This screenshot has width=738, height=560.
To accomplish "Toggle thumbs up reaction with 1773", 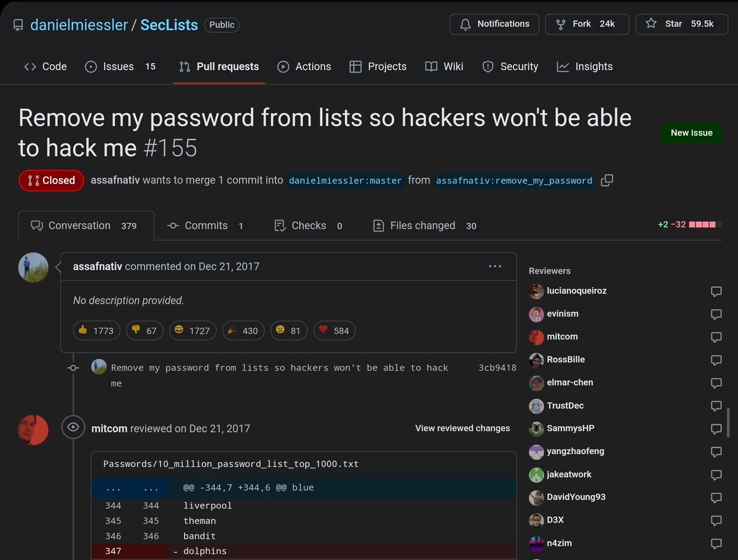I will tap(97, 331).
